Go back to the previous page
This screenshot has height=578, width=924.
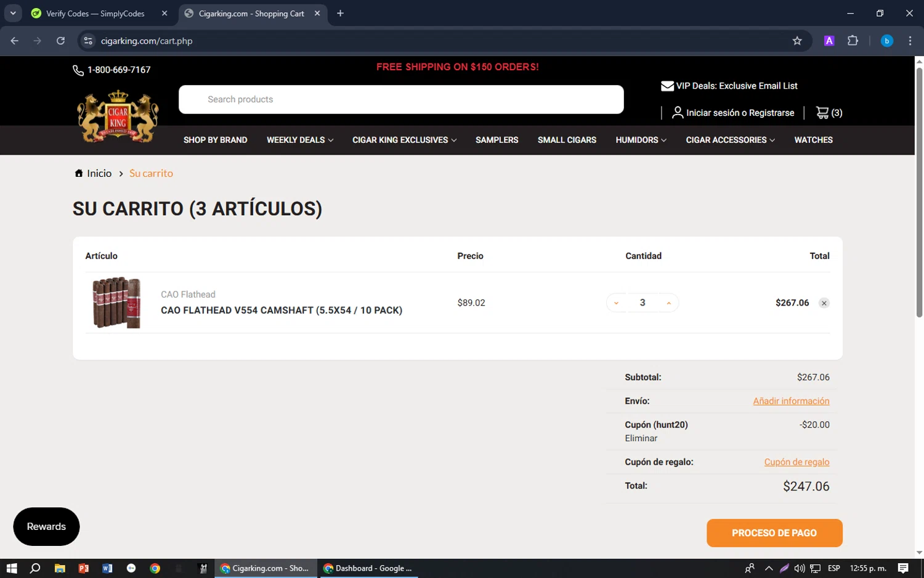tap(15, 41)
